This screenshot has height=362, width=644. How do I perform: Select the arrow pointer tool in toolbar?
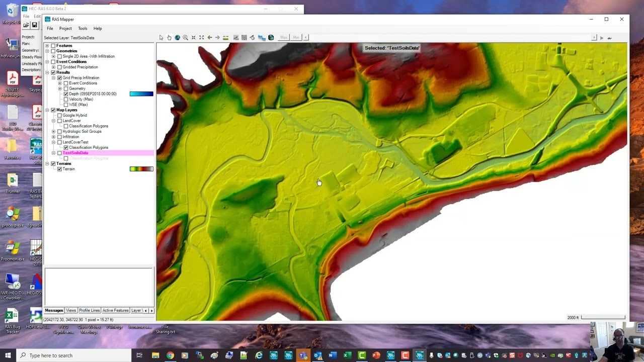pyautogui.click(x=161, y=38)
